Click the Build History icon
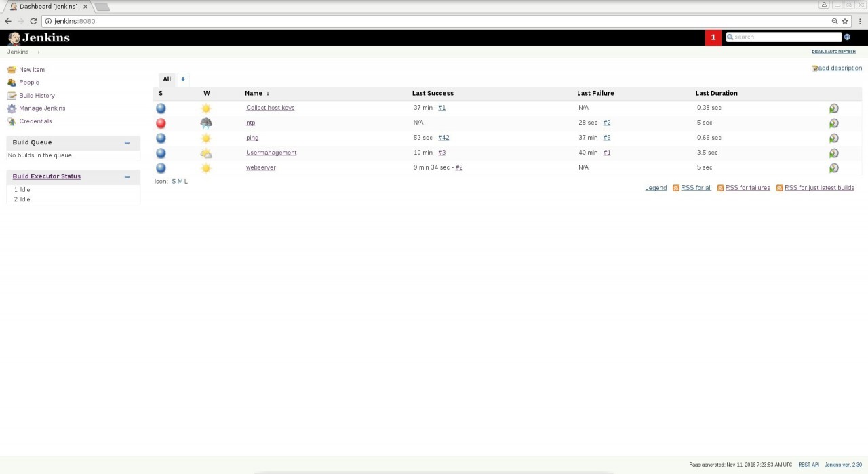 click(12, 96)
